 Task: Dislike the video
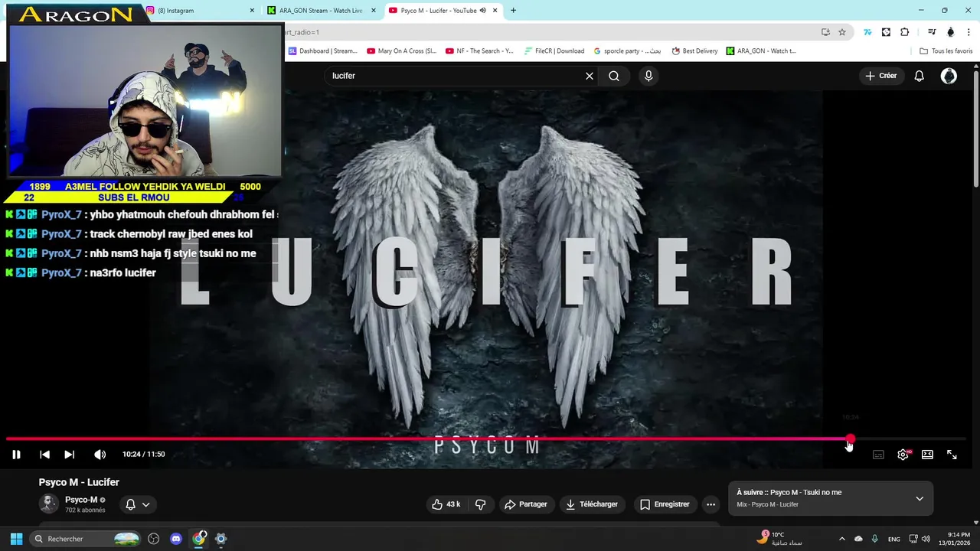(481, 504)
